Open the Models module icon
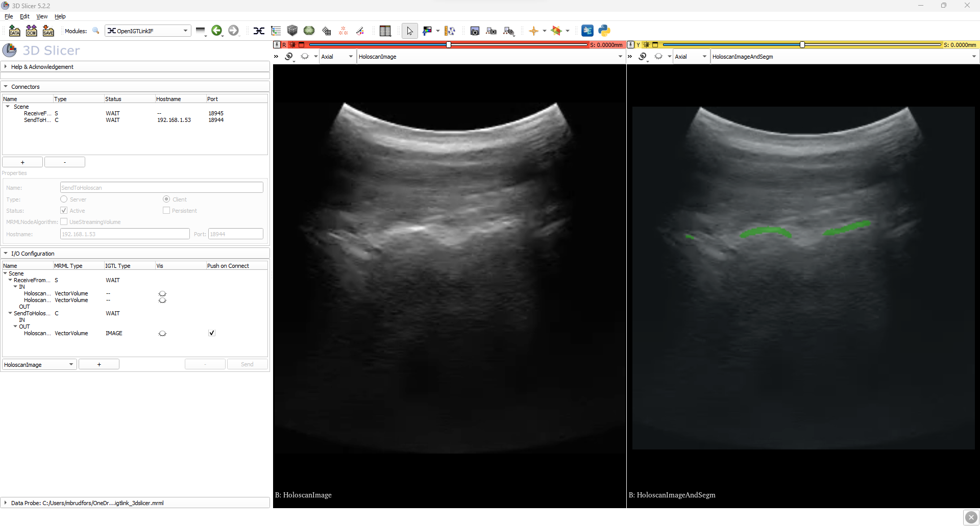 (x=309, y=31)
